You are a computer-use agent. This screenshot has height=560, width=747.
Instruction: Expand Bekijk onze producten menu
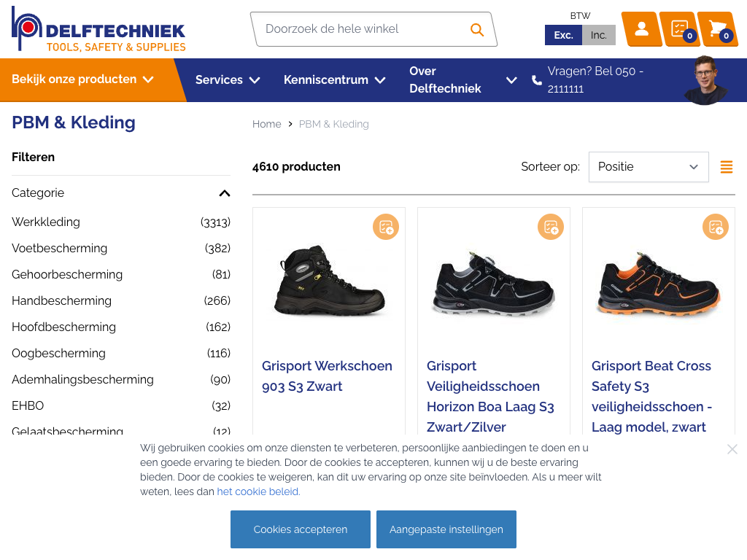82,79
